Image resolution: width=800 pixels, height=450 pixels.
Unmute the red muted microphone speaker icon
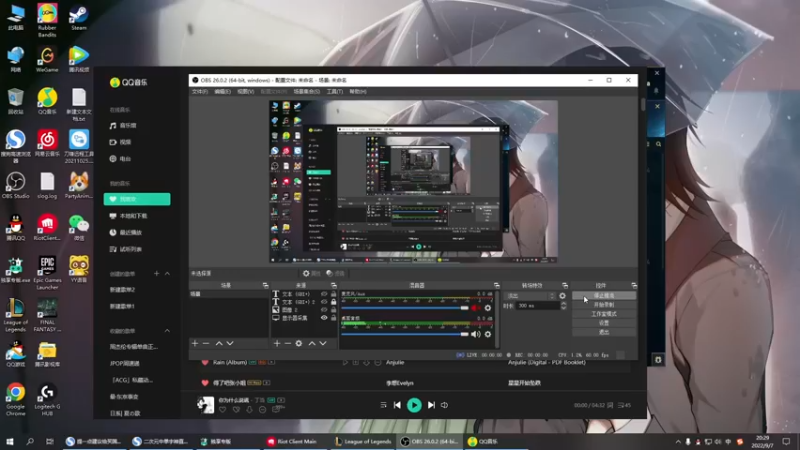coord(475,308)
